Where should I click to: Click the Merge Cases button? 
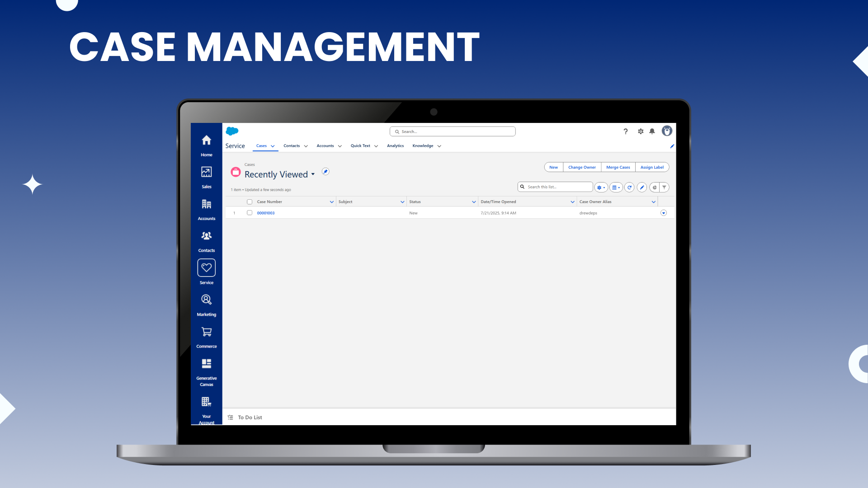click(618, 167)
